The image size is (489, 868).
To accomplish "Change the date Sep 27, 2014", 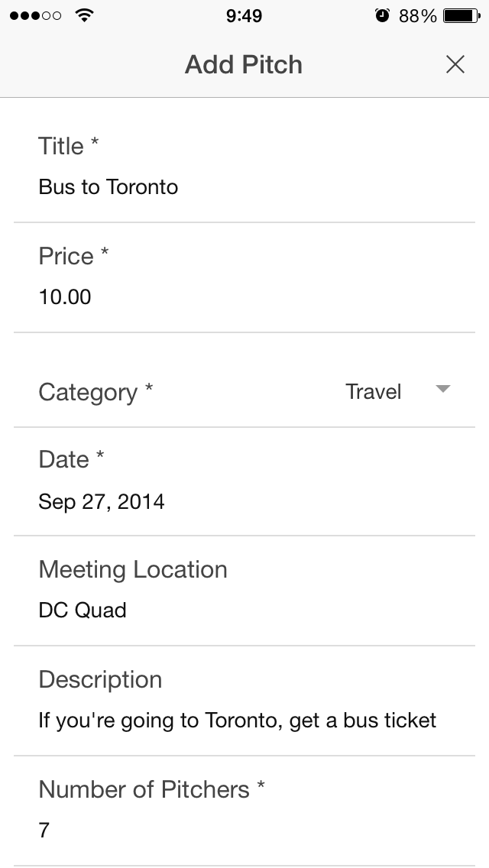I will [244, 501].
